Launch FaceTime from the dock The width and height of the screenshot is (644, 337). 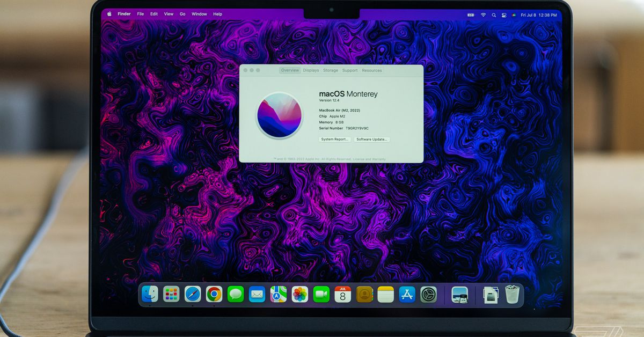321,294
